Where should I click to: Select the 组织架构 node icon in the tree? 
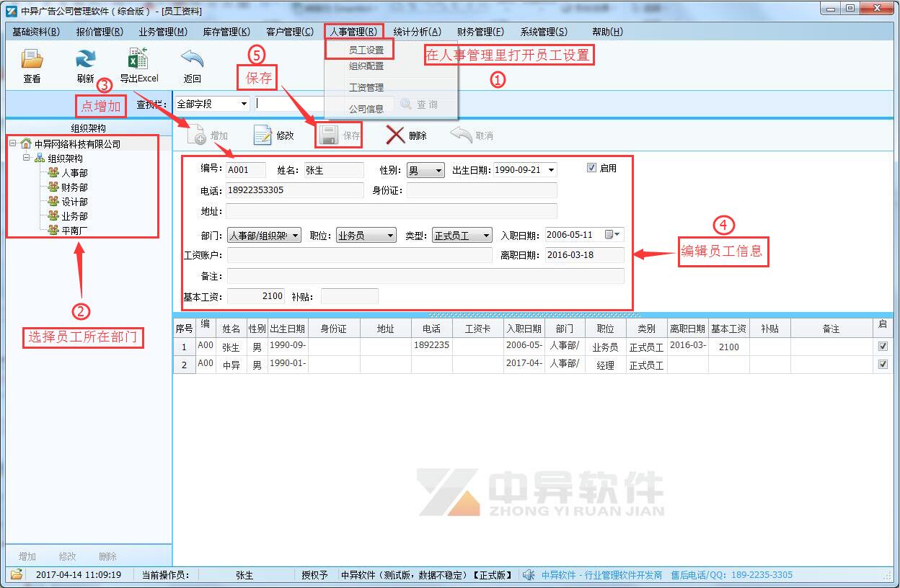click(40, 159)
